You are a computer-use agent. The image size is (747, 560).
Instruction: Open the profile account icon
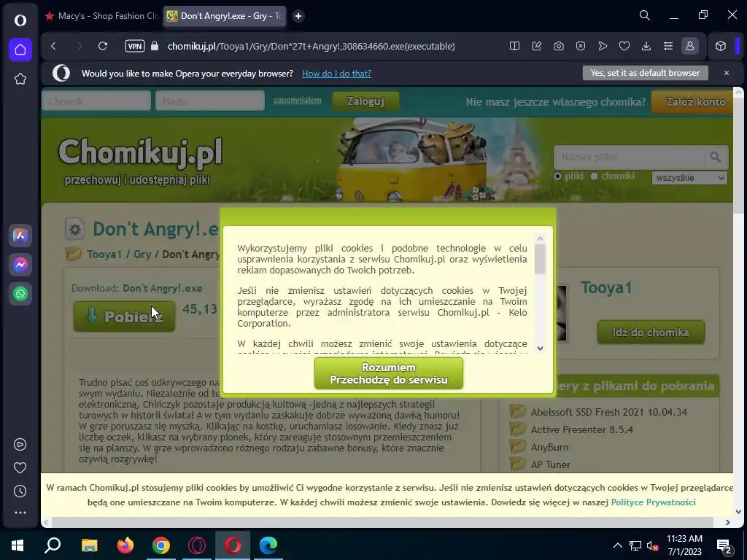coord(690,46)
